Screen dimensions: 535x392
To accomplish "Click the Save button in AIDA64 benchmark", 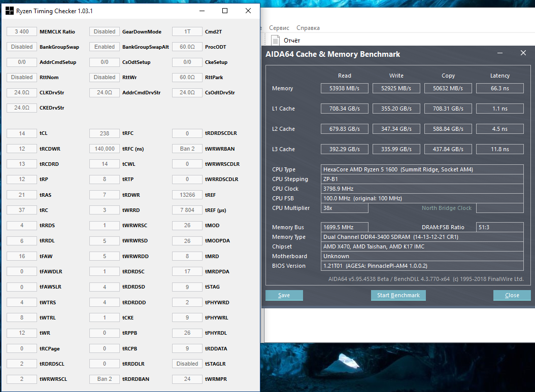I will (x=284, y=295).
